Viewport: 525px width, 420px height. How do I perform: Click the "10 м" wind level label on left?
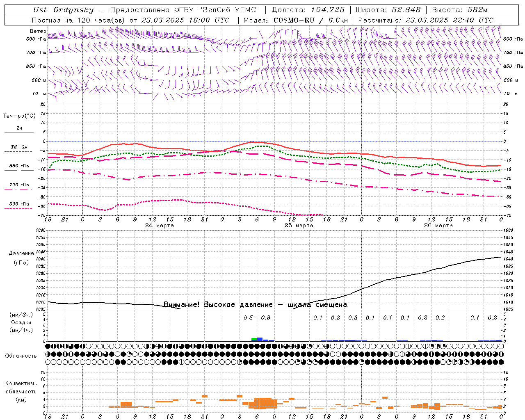[x=39, y=94]
